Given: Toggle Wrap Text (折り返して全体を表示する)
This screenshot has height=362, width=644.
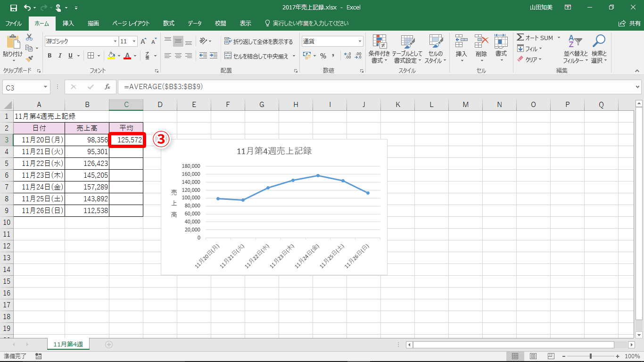Looking at the screenshot, I should pos(258,41).
